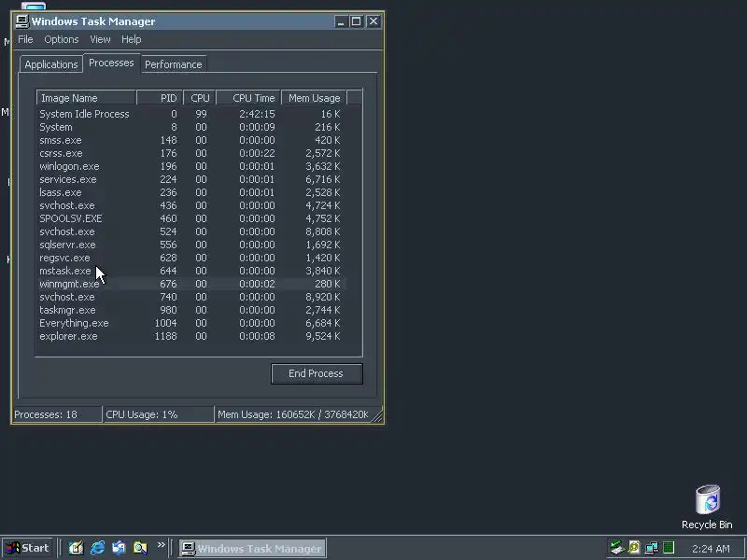
Task: Click the clock showing 2:24 AM
Action: (711, 549)
